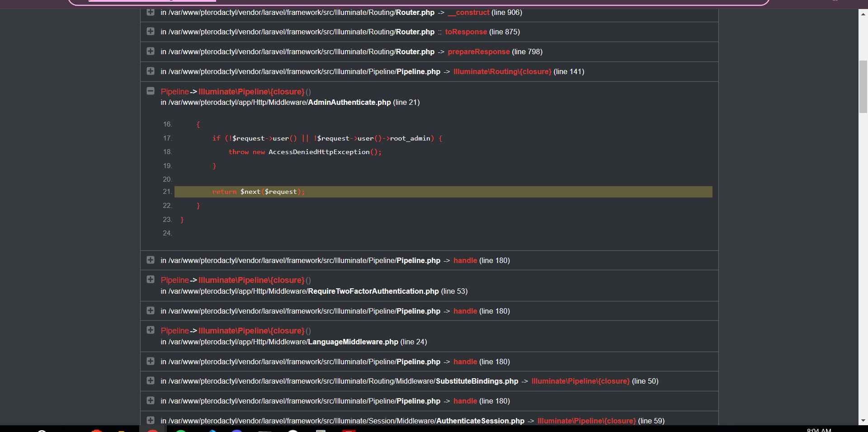Expand the Pipeline.php Illuminate\Routing\{closure} (line 141) frame
The height and width of the screenshot is (432, 868).
pyautogui.click(x=151, y=71)
